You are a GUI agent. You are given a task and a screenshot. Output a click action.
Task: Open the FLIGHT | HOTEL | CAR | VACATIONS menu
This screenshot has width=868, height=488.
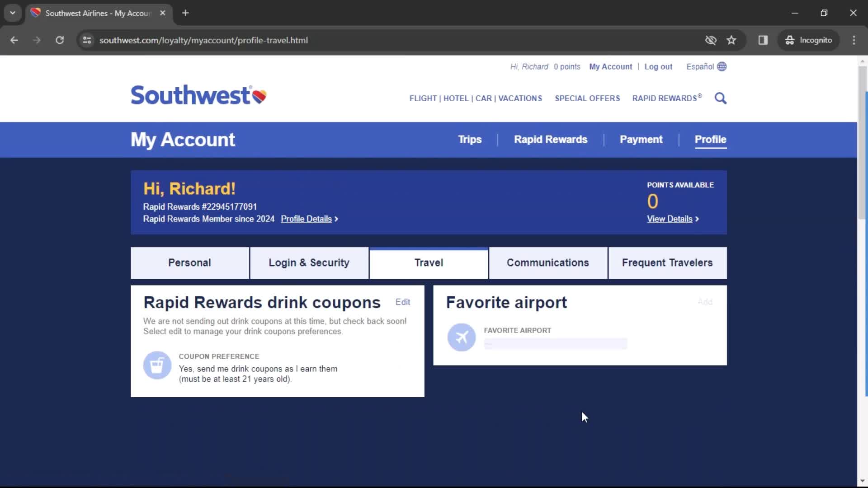click(476, 99)
